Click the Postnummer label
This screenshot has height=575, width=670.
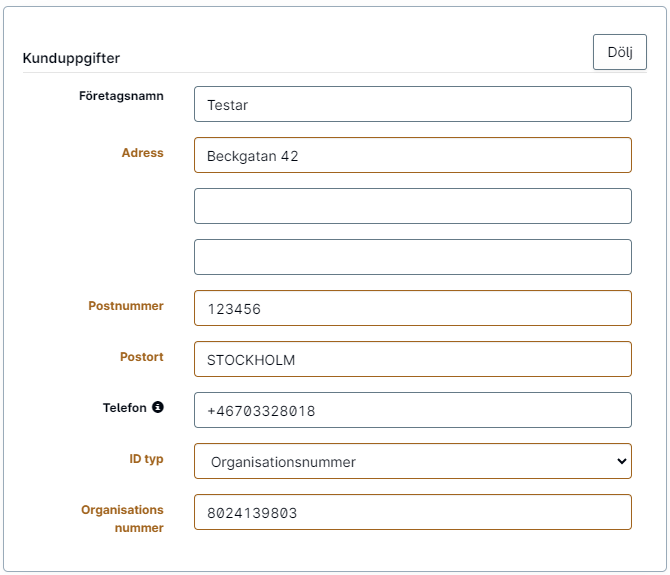[x=126, y=306]
